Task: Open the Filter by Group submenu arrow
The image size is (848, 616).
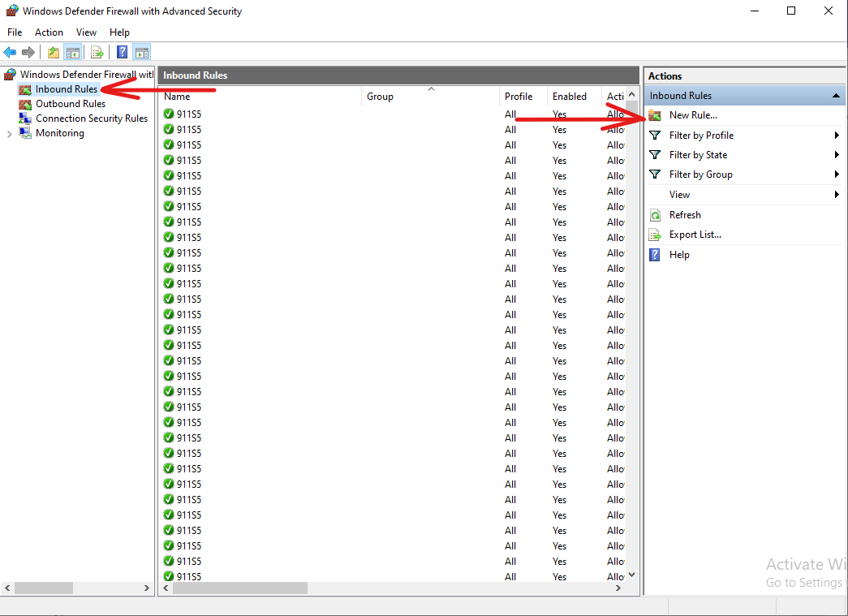Action: coord(837,174)
